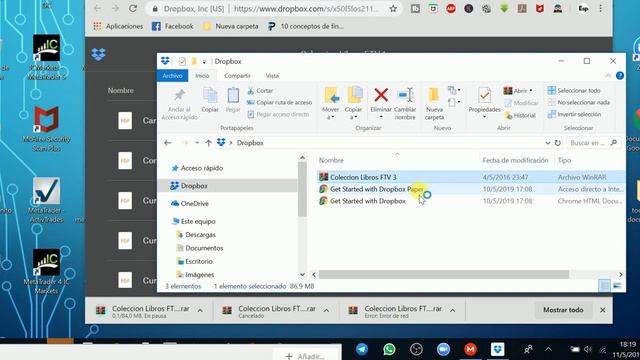Open the Nueva carpeta bookmark folder
The image size is (640, 360).
click(231, 26)
